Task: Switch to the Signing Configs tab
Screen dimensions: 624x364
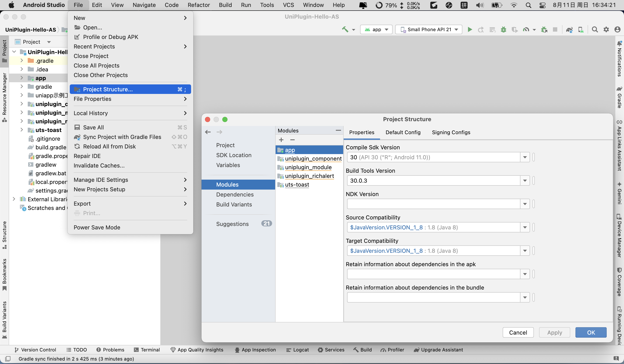Action: 451,132
